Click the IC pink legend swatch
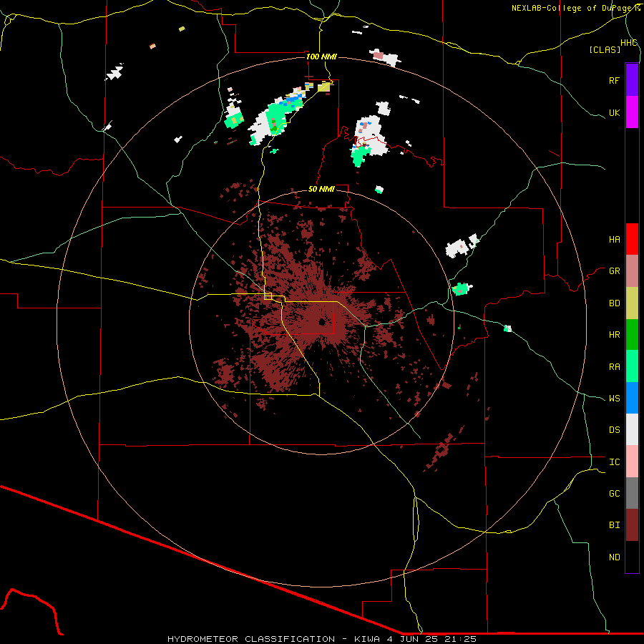The image size is (644, 644). 632,462
